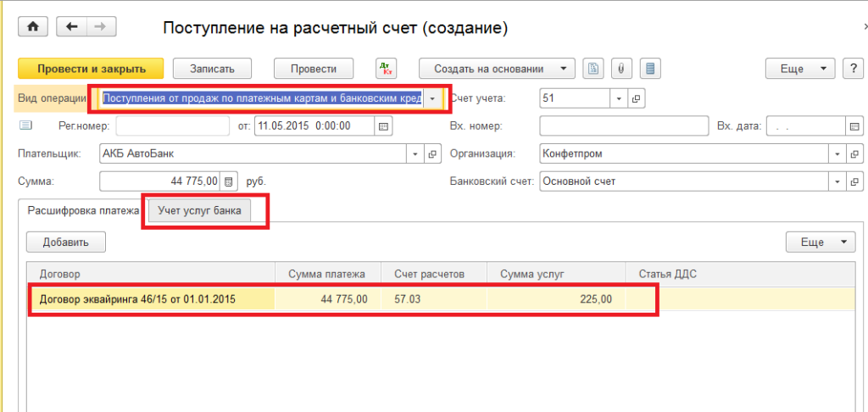Navigate forward with the right arrow
This screenshot has height=412, width=868.
pyautogui.click(x=102, y=27)
